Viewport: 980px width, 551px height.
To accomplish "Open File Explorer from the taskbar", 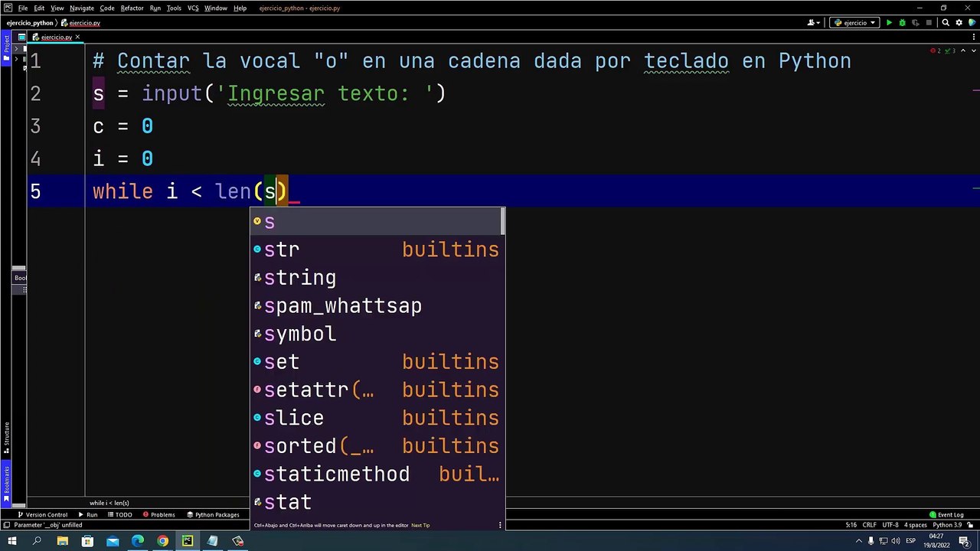I will pyautogui.click(x=63, y=541).
